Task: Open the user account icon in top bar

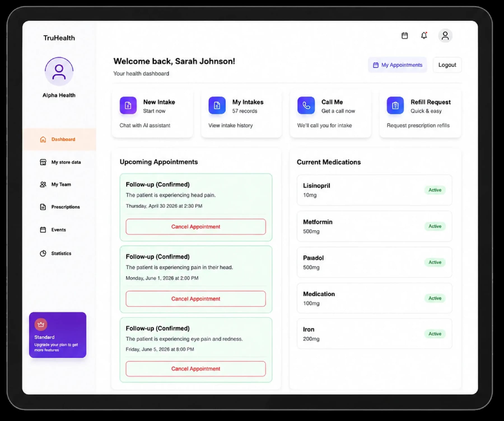Action: point(445,36)
